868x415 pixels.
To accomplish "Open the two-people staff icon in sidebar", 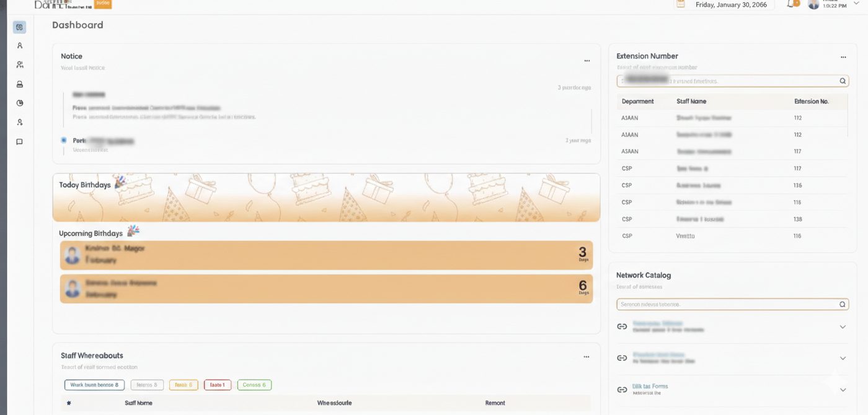I will 20,64.
